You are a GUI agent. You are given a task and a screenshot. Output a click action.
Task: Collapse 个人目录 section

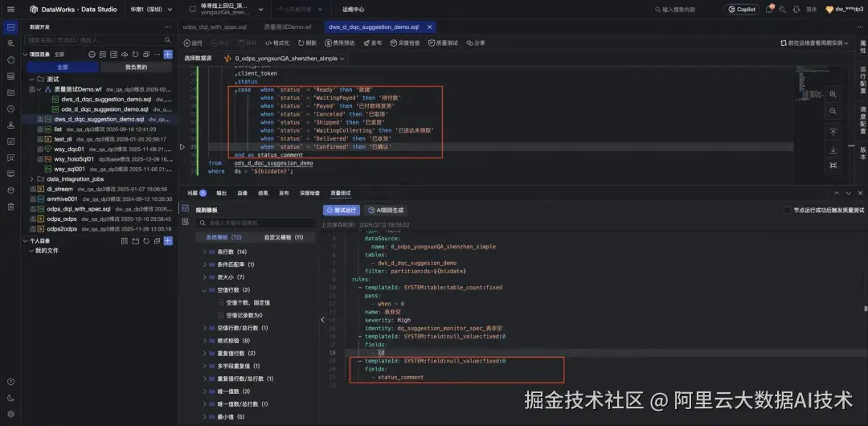[x=26, y=241]
